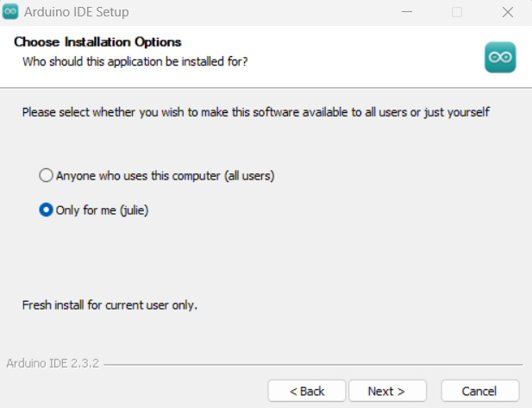Click the 'Choose Installation Options' heading
The height and width of the screenshot is (408, 532).
[x=97, y=42]
